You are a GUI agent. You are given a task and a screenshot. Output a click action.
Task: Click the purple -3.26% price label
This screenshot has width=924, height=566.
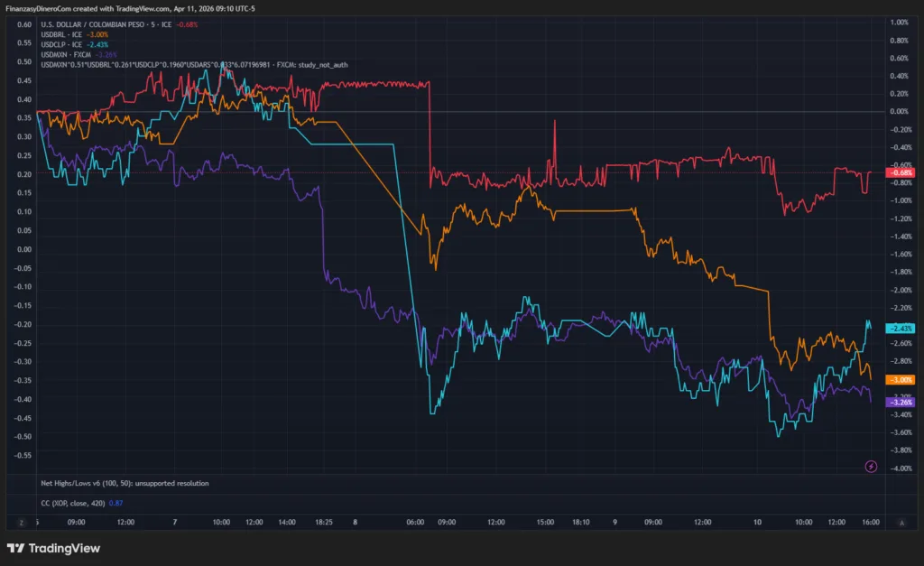click(901, 403)
